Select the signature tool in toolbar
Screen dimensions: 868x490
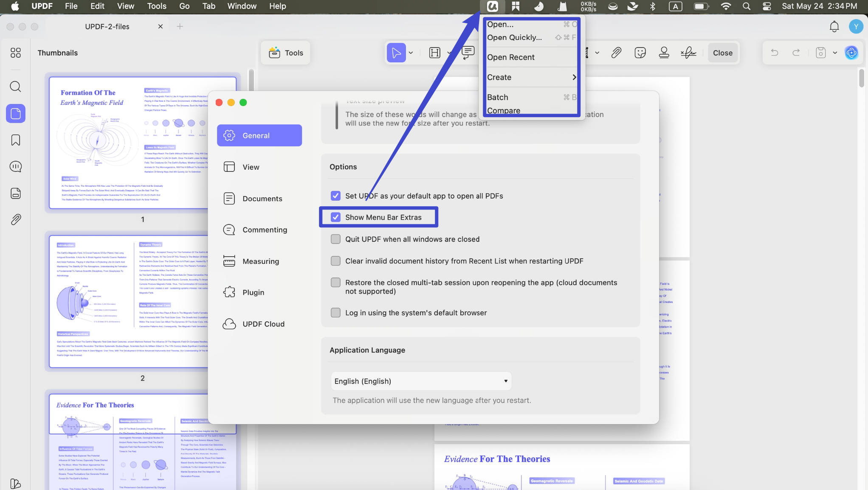(x=688, y=53)
